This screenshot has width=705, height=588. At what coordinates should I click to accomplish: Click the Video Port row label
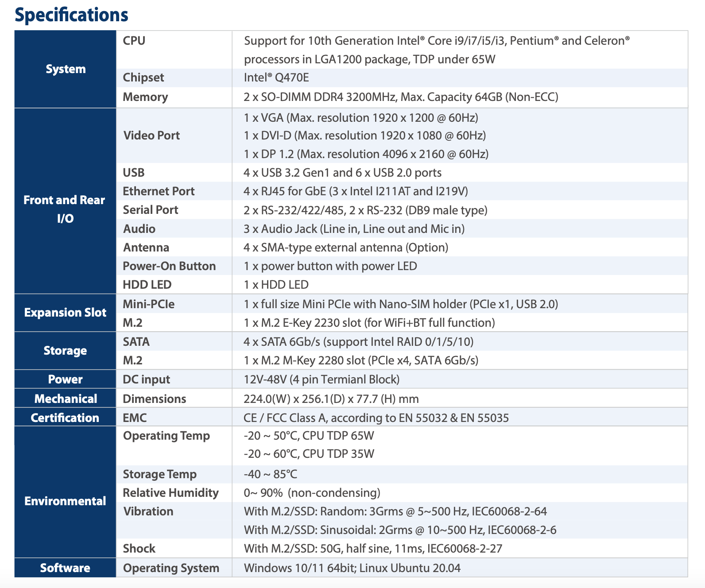tap(151, 135)
